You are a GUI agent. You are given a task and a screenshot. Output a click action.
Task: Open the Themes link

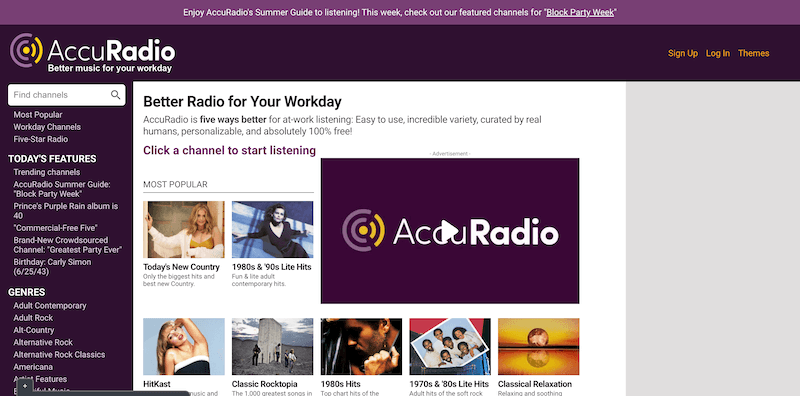click(754, 53)
